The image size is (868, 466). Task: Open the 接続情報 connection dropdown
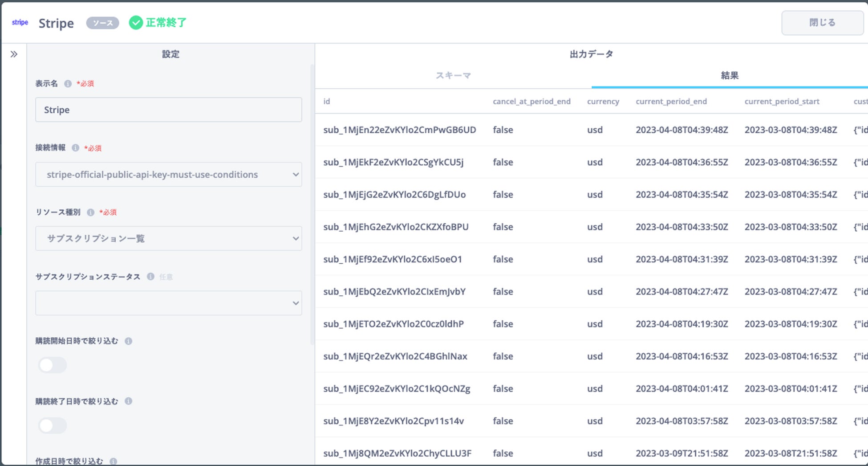tap(169, 174)
